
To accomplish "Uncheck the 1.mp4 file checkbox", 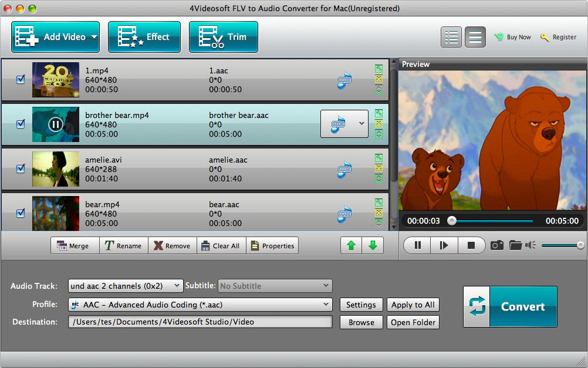I will (x=21, y=79).
